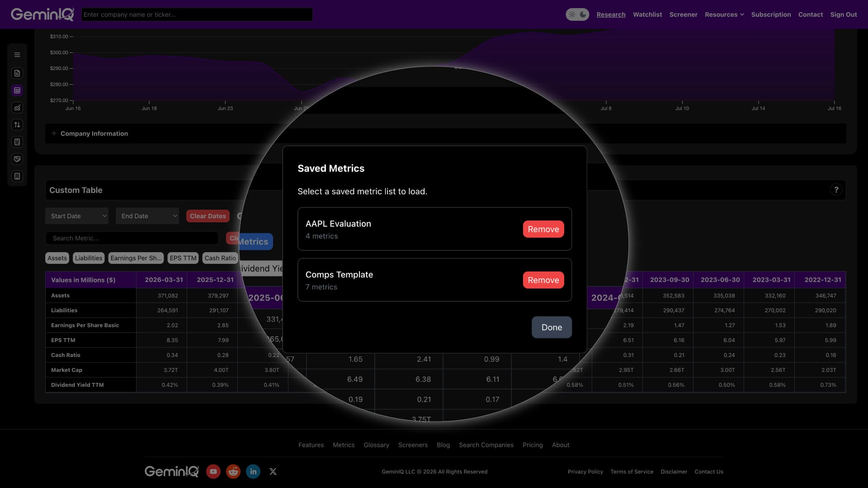
Task: Focus the Search Metric input field
Action: pos(132,238)
